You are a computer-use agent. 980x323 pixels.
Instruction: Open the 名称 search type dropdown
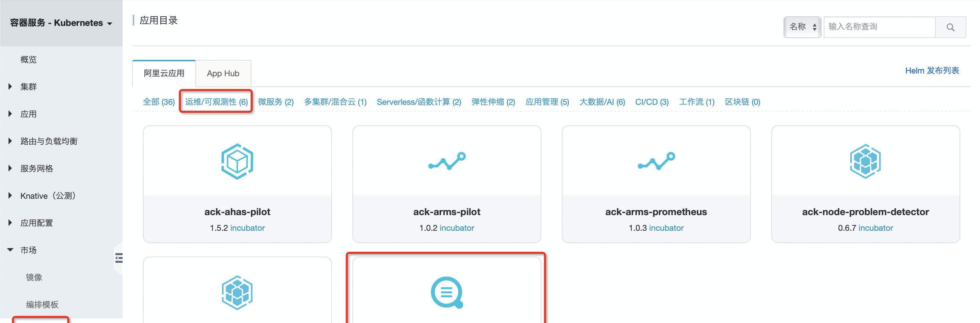pyautogui.click(x=802, y=27)
